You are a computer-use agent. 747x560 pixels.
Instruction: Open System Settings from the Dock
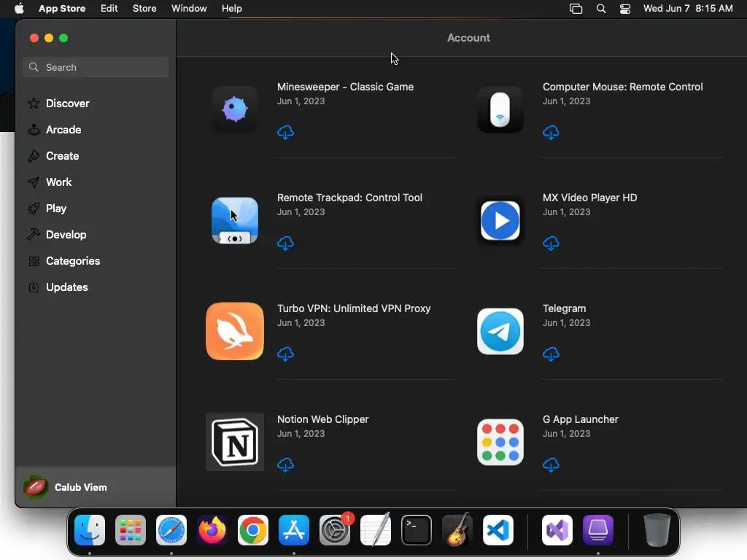[x=335, y=530]
